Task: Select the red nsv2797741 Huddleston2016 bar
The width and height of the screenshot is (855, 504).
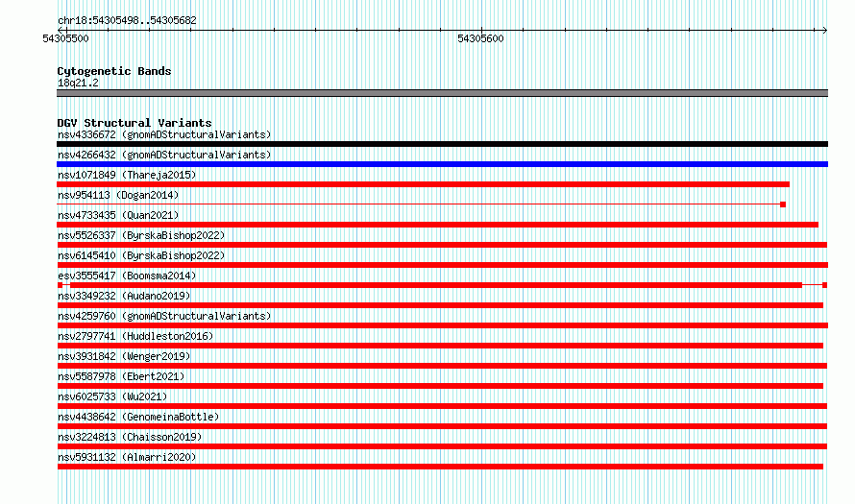Action: pos(440,346)
